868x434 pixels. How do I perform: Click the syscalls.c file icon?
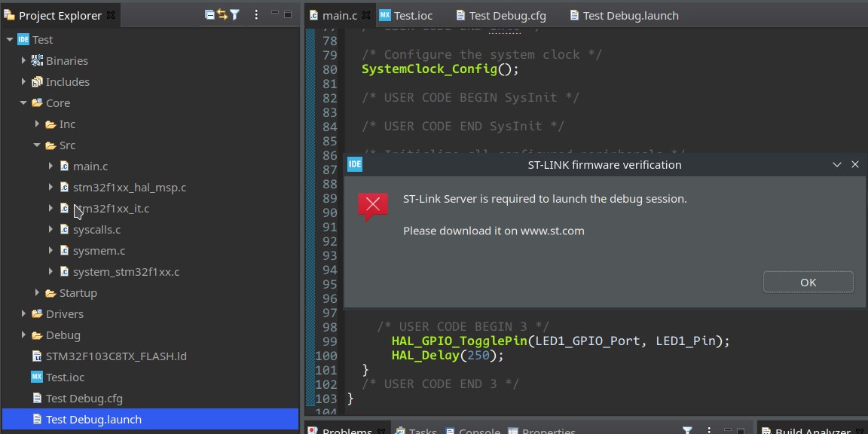point(64,229)
